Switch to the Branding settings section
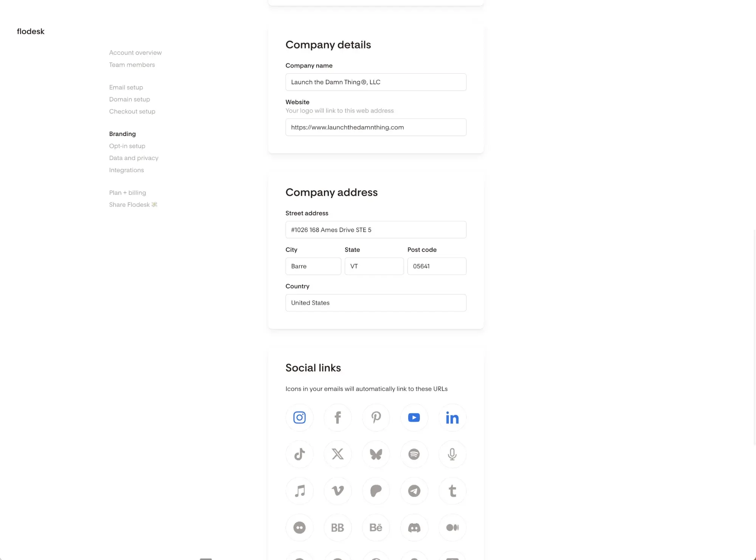756x560 pixels. click(122, 134)
